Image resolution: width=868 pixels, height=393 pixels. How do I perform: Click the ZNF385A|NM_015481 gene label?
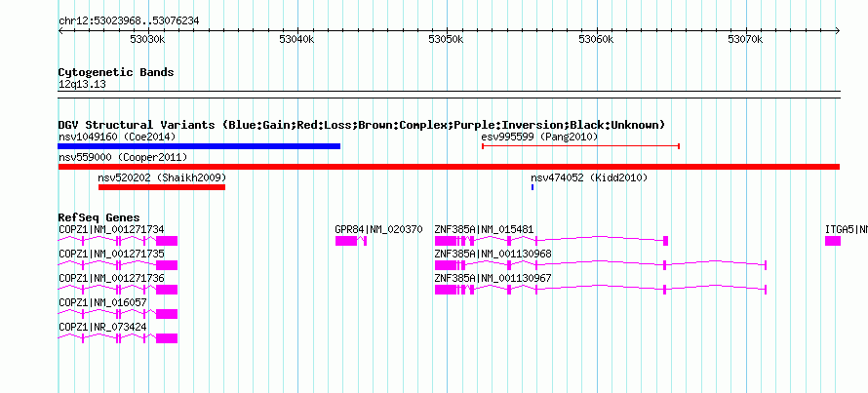[485, 230]
